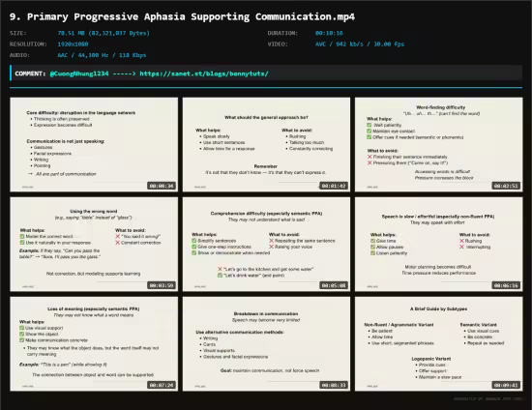Click 'Logopenic Variant' heading in subtypes slide
532x410 pixels.
(x=431, y=359)
